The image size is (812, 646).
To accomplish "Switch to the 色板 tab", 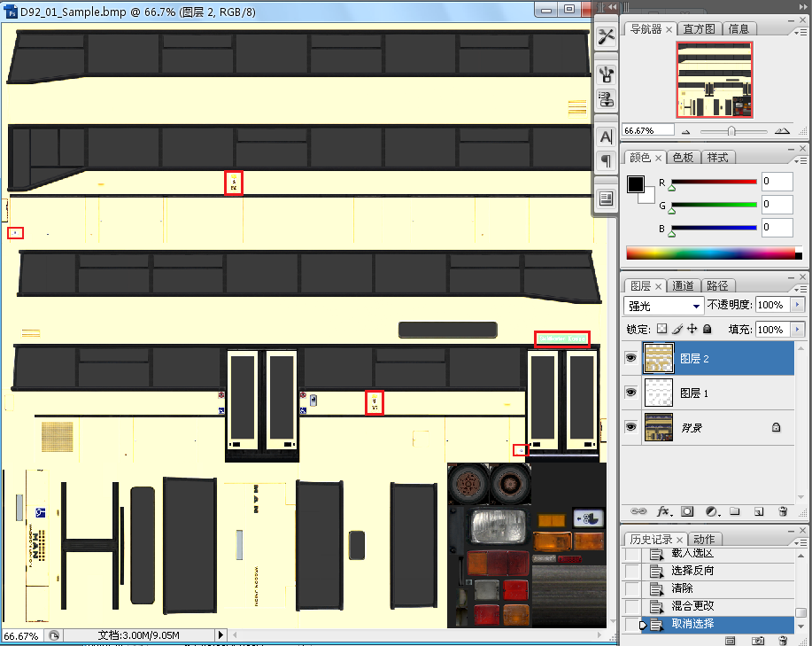I will click(x=683, y=158).
